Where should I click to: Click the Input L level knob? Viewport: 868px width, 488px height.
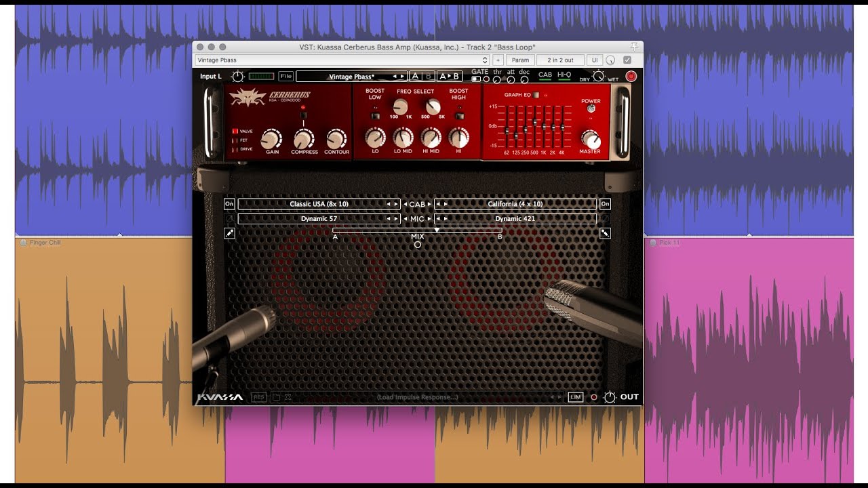click(x=237, y=77)
